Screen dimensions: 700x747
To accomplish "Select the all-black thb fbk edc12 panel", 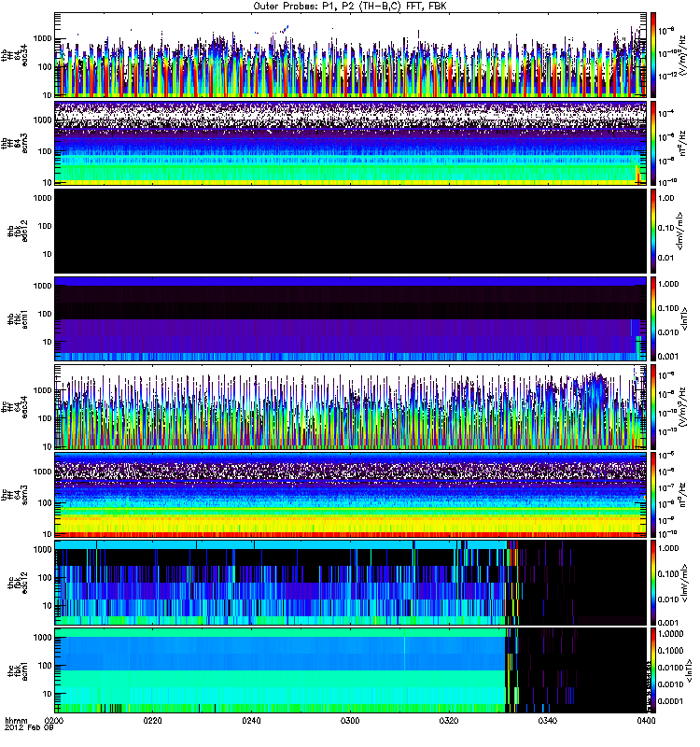I will click(350, 230).
